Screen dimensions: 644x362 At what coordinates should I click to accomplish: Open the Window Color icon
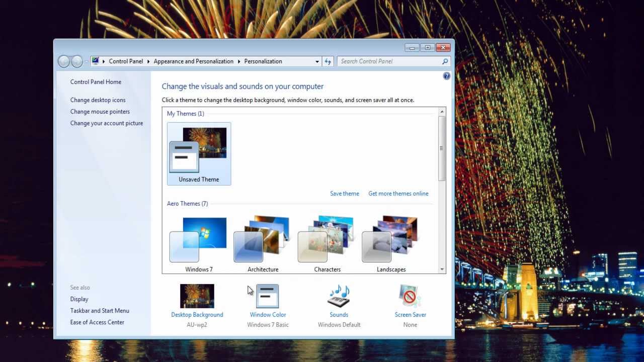(x=267, y=296)
